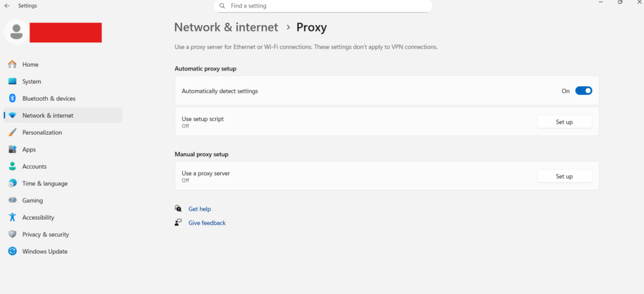Image resolution: width=644 pixels, height=294 pixels.
Task: Click the Network Wi-Fi icon in sidebar
Action: pos(13,116)
